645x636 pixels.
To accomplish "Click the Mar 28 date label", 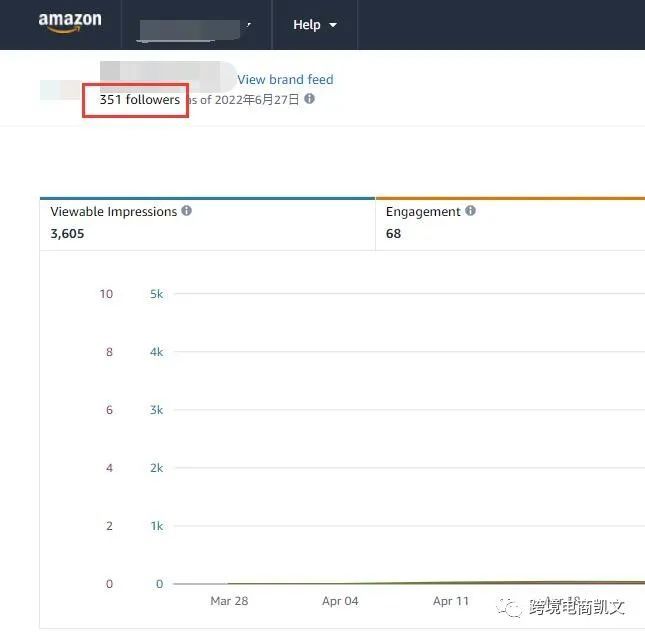I will point(229,601).
